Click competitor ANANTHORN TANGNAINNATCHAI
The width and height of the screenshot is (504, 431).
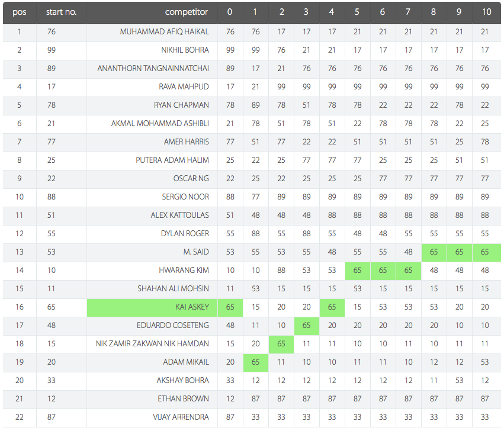[x=153, y=69]
